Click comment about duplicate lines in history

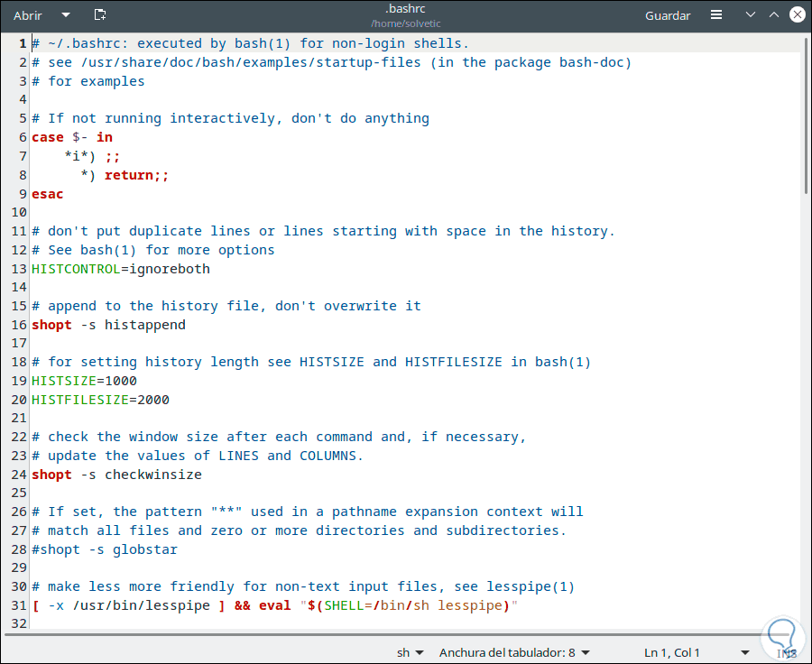[x=323, y=232]
